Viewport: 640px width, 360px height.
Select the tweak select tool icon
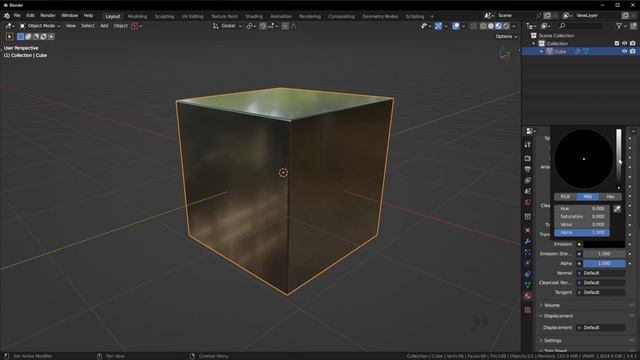click(x=9, y=37)
